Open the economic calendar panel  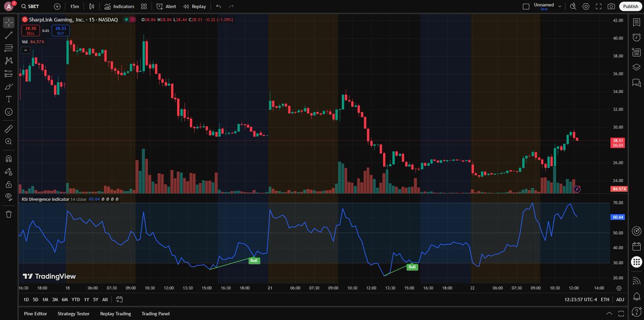click(x=636, y=247)
